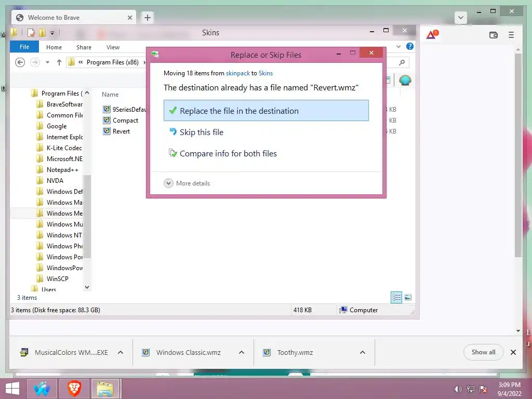
Task: Sort files by Name column header
Action: (x=110, y=95)
